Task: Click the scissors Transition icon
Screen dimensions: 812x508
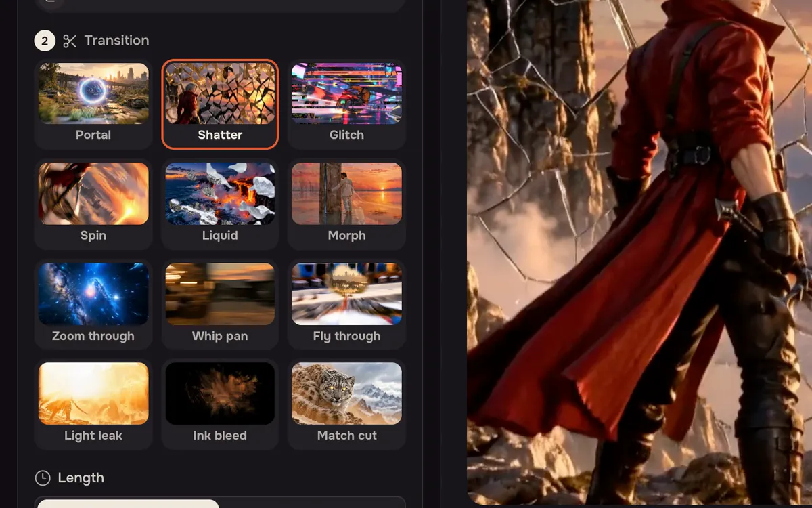Action: (x=70, y=41)
